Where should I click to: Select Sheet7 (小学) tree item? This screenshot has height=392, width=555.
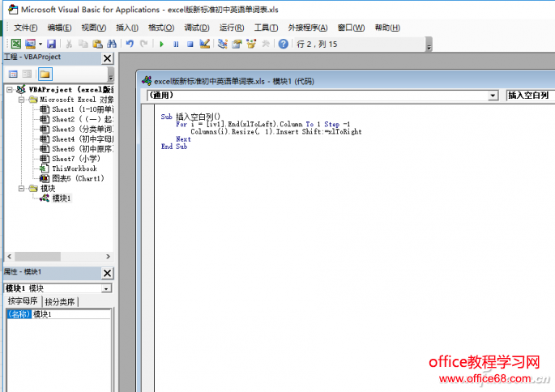pyautogui.click(x=70, y=159)
